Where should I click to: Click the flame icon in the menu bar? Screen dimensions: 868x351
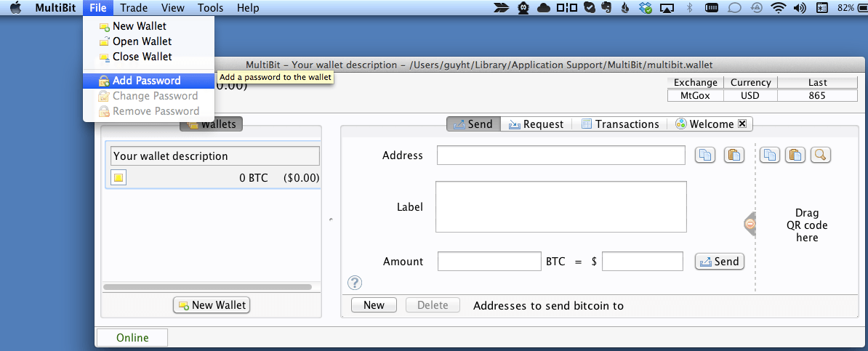click(625, 8)
